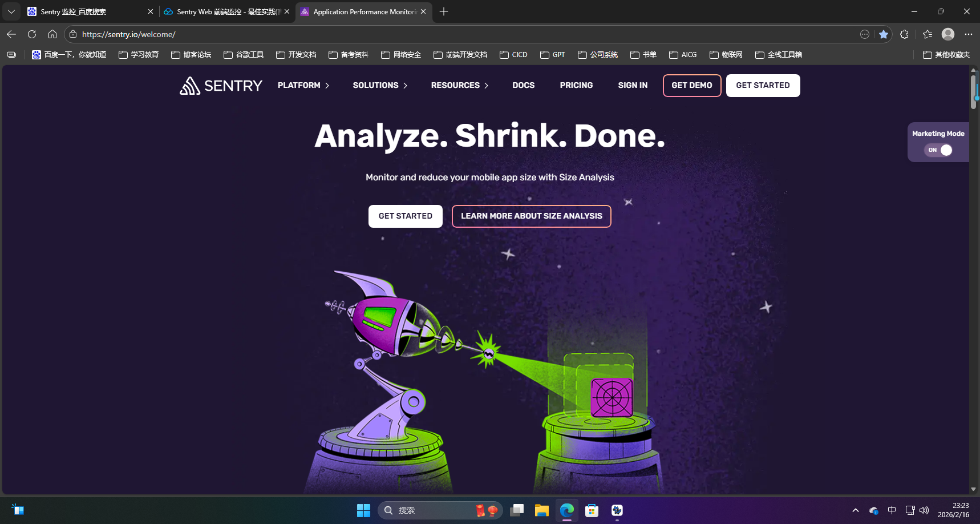Toggle Marketing Mode switch off
This screenshot has height=524, width=980.
(939, 150)
